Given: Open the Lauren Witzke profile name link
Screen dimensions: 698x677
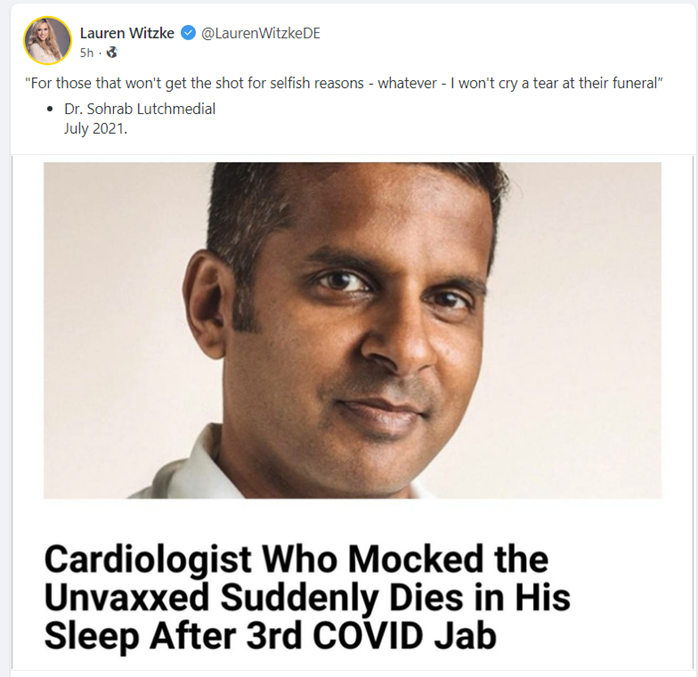Looking at the screenshot, I should coord(126,33).
